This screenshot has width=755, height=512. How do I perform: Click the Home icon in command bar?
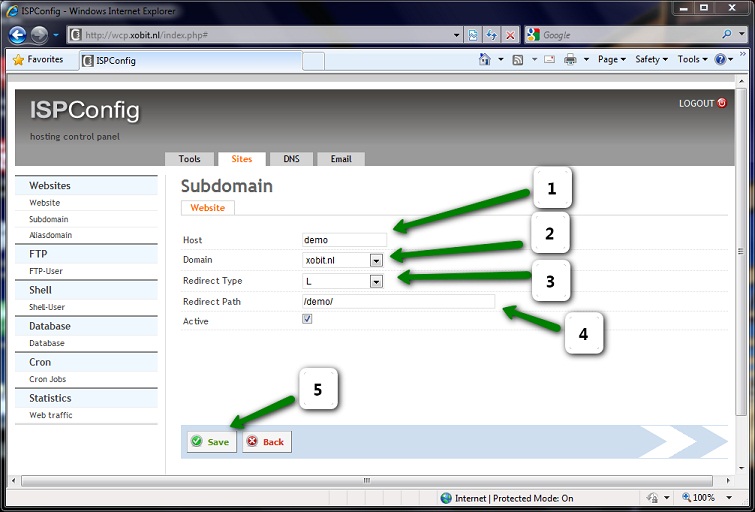(x=486, y=60)
